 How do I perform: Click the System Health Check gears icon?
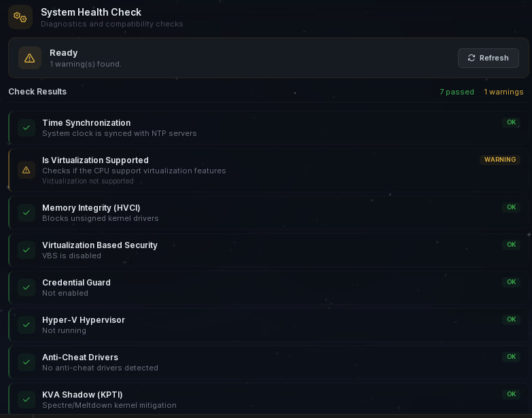pos(20,17)
